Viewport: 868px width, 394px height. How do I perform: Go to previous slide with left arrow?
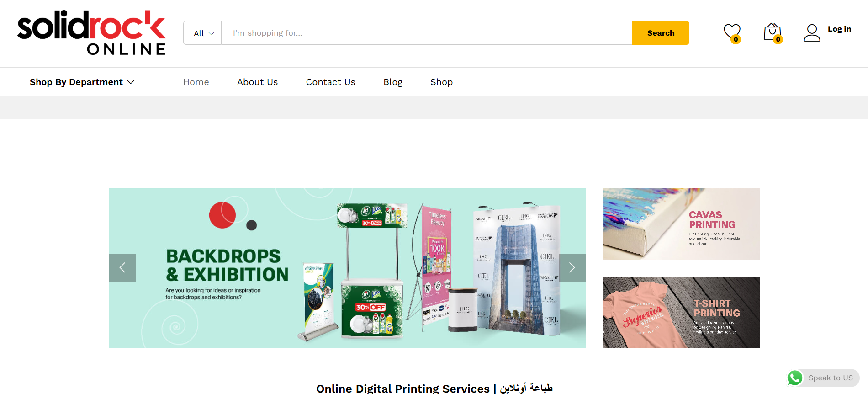122,268
